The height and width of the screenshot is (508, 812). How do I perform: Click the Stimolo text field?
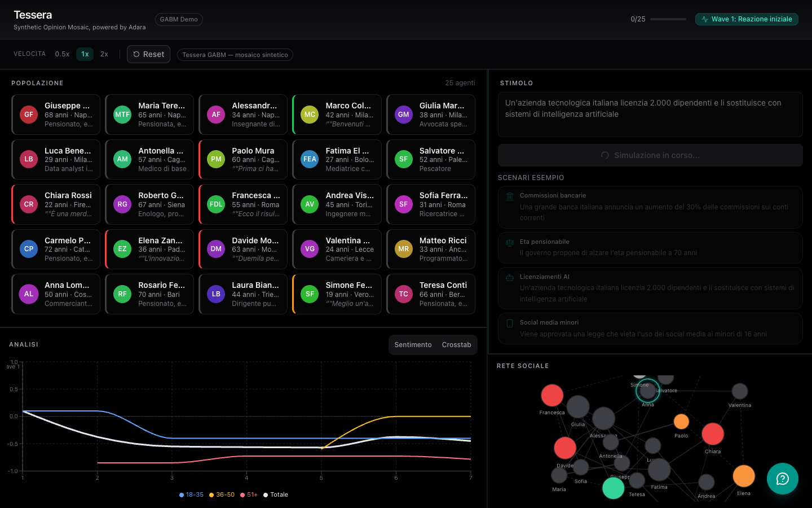(x=650, y=115)
